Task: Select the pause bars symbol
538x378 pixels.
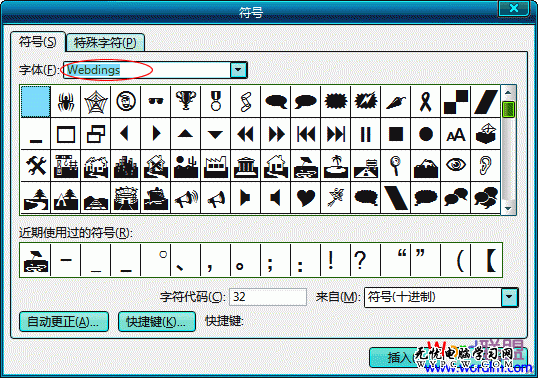Action: coord(365,134)
